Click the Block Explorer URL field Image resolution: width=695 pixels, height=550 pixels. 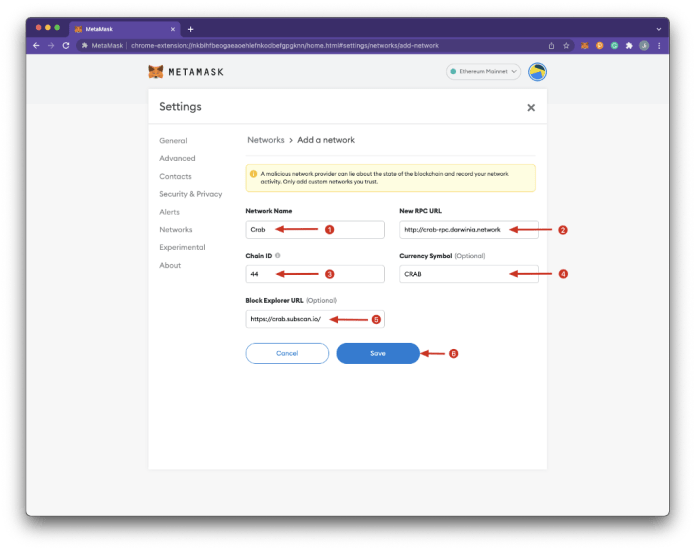(315, 319)
